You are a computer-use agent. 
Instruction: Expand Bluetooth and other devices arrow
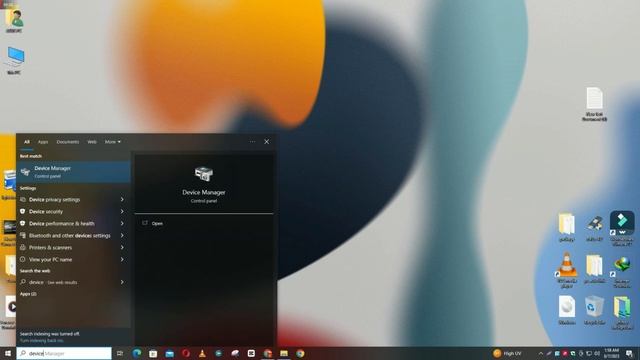point(122,236)
